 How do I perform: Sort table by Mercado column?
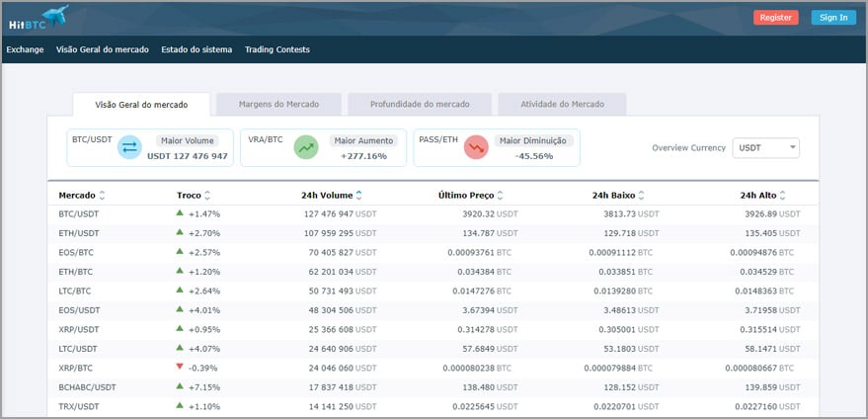coord(81,195)
